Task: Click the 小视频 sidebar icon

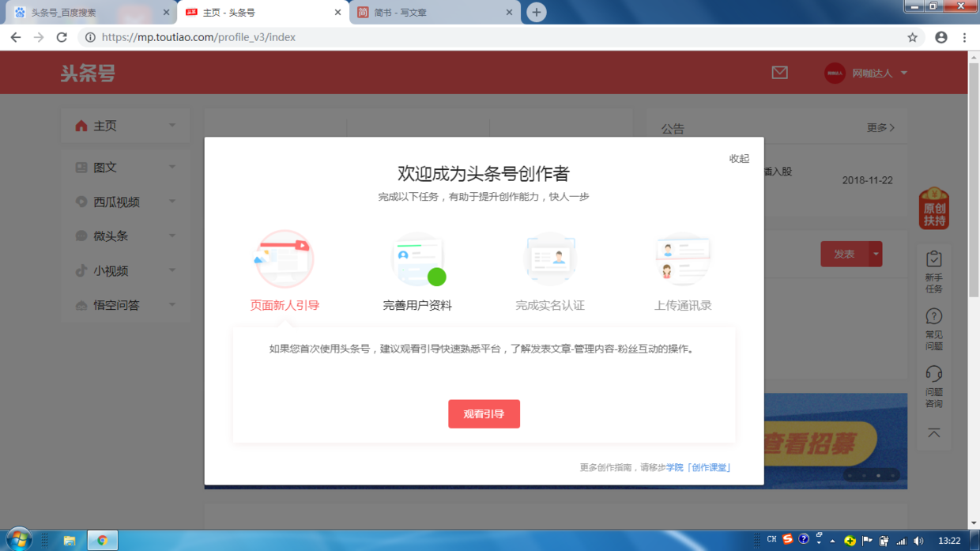Action: pos(81,270)
